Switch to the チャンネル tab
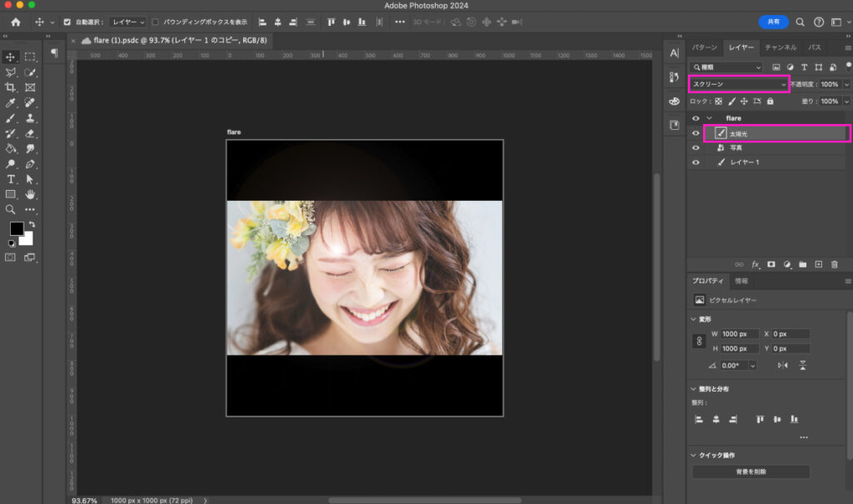The image size is (853, 504). pos(781,47)
